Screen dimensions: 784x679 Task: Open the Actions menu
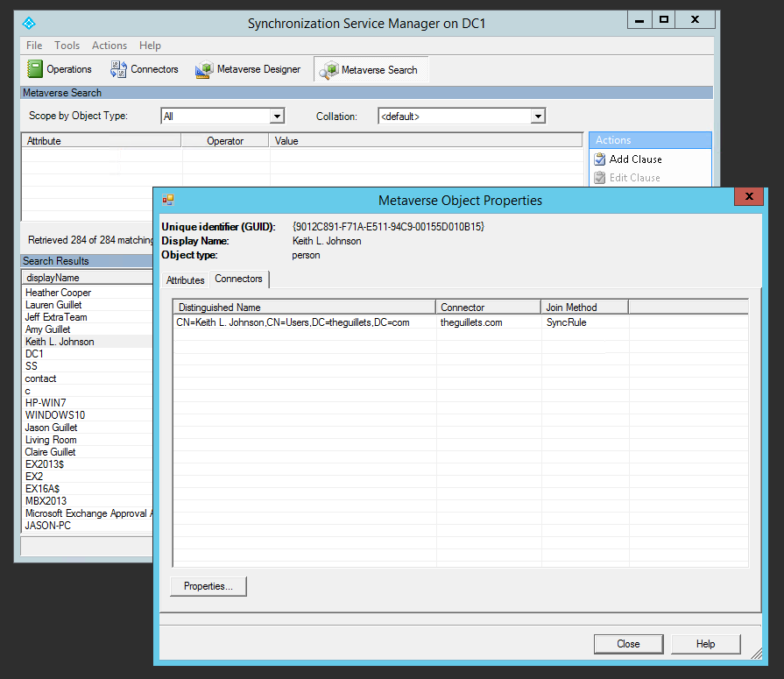tap(109, 45)
